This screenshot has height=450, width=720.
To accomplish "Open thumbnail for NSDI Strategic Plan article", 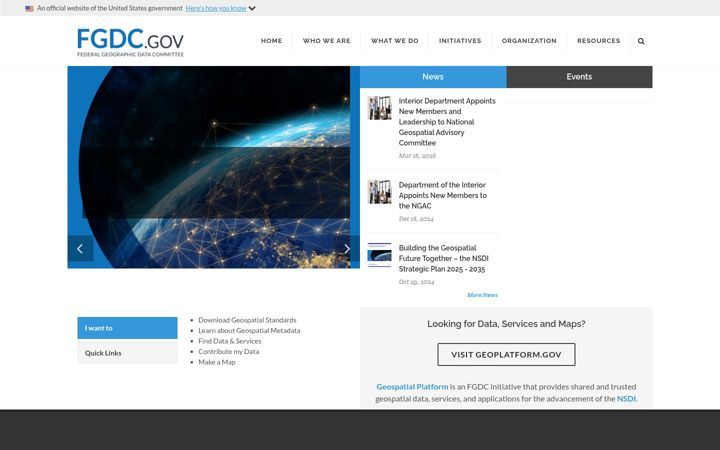I will (380, 255).
